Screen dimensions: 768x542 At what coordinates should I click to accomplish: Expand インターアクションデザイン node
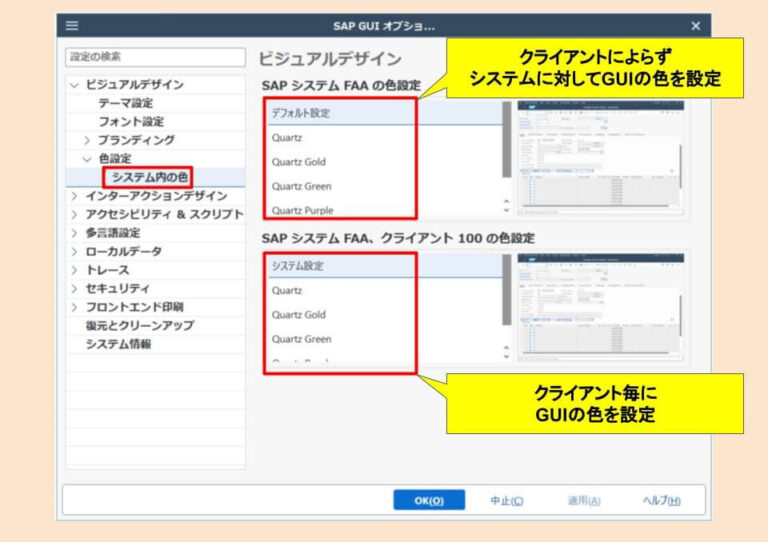pos(74,196)
